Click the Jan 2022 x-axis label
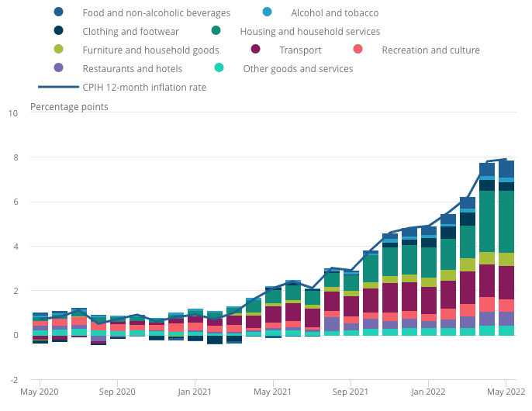 428,393
